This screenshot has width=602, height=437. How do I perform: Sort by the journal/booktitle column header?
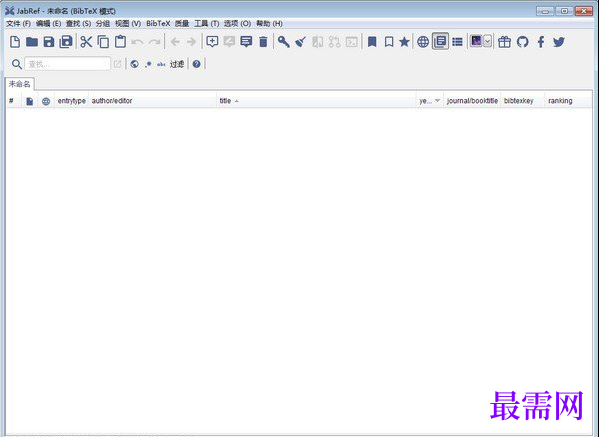[x=472, y=101]
